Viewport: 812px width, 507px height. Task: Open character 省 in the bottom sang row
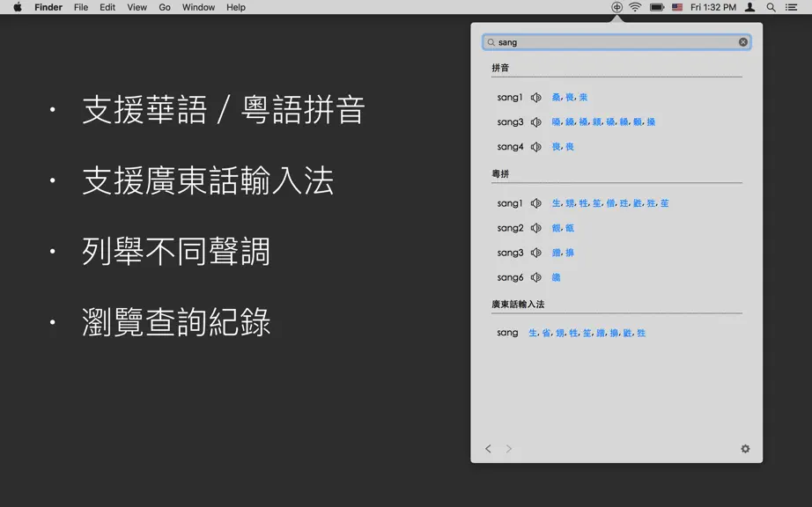546,334
